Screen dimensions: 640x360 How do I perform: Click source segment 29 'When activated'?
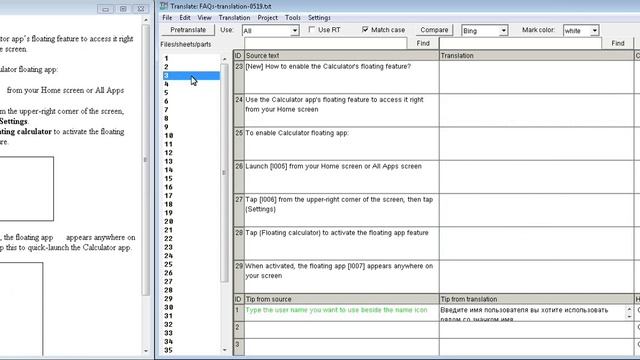342,277
